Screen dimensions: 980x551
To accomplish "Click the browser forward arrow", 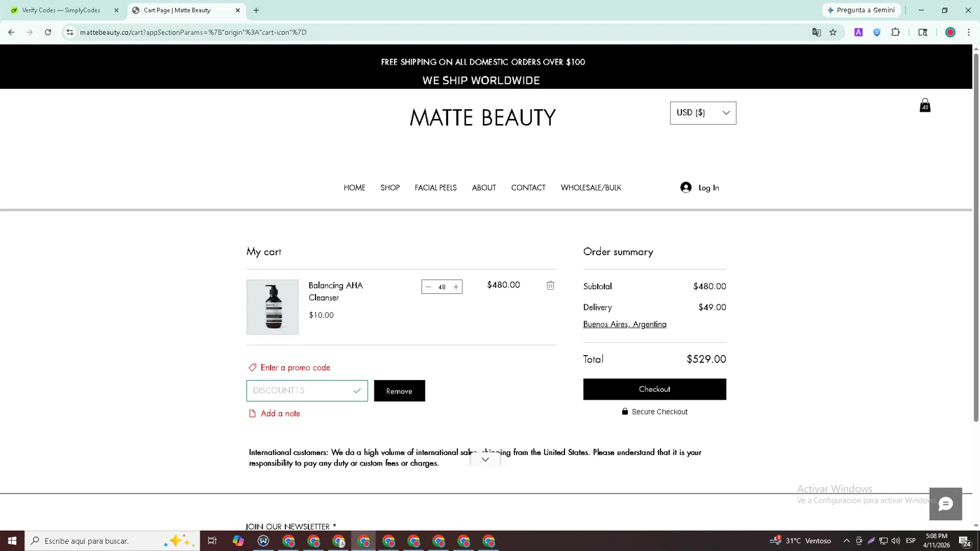I will coord(29,32).
